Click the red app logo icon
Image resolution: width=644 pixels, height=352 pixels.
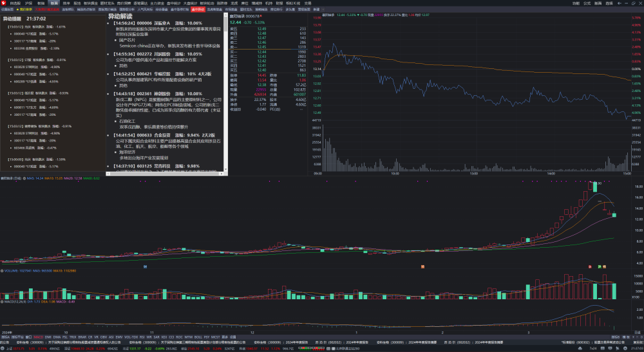coord(3,3)
